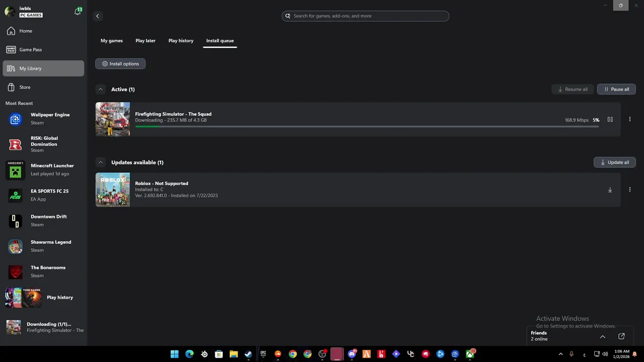Click the Roblox - Not Supported title
This screenshot has height=362, width=644.
click(162, 184)
